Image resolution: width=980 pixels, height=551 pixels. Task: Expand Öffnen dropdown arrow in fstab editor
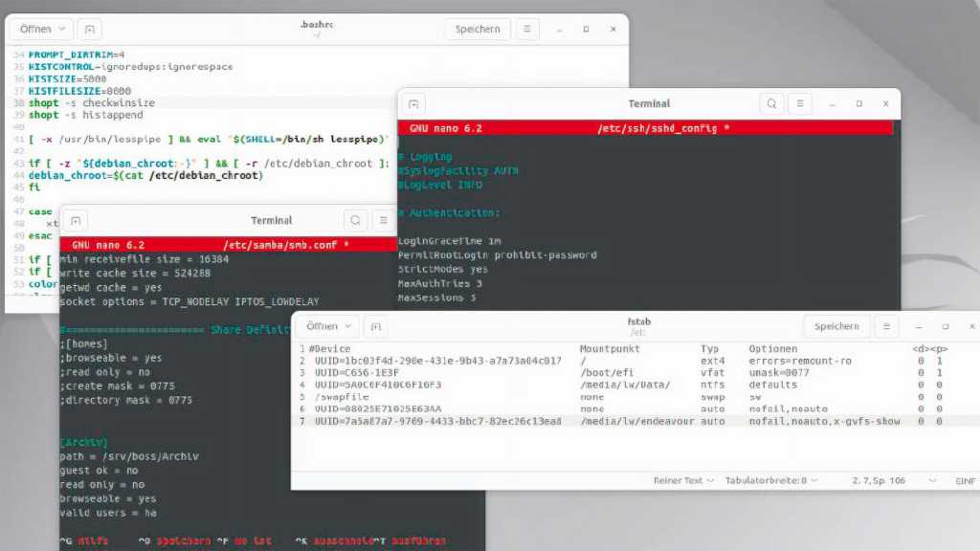pos(348,327)
